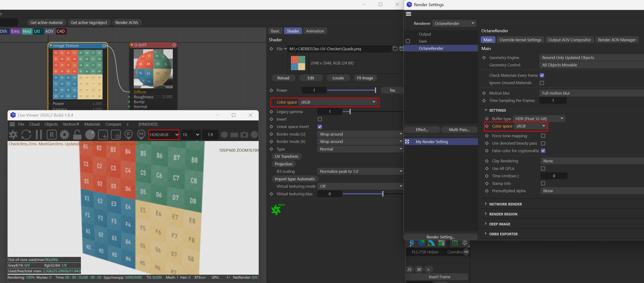Image resolution: width=644 pixels, height=283 pixels.
Task: Click the Octane logo send-scene icon
Action: [x=13, y=135]
